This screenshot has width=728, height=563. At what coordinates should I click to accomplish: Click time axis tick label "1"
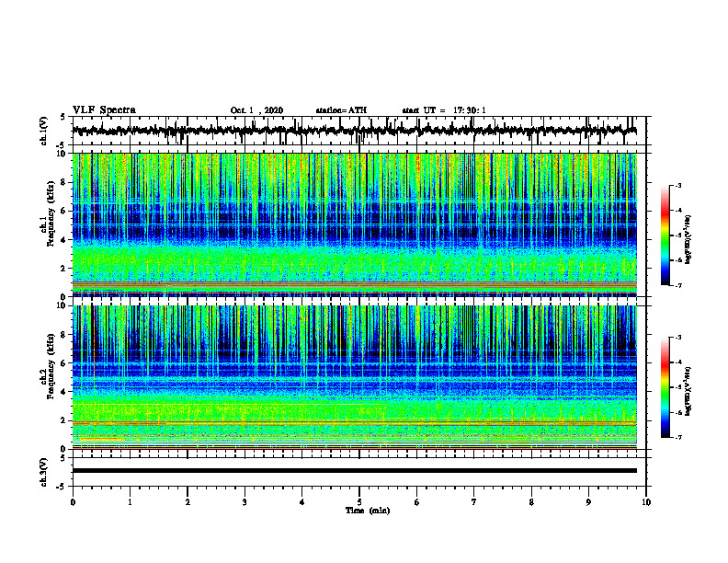[130, 502]
